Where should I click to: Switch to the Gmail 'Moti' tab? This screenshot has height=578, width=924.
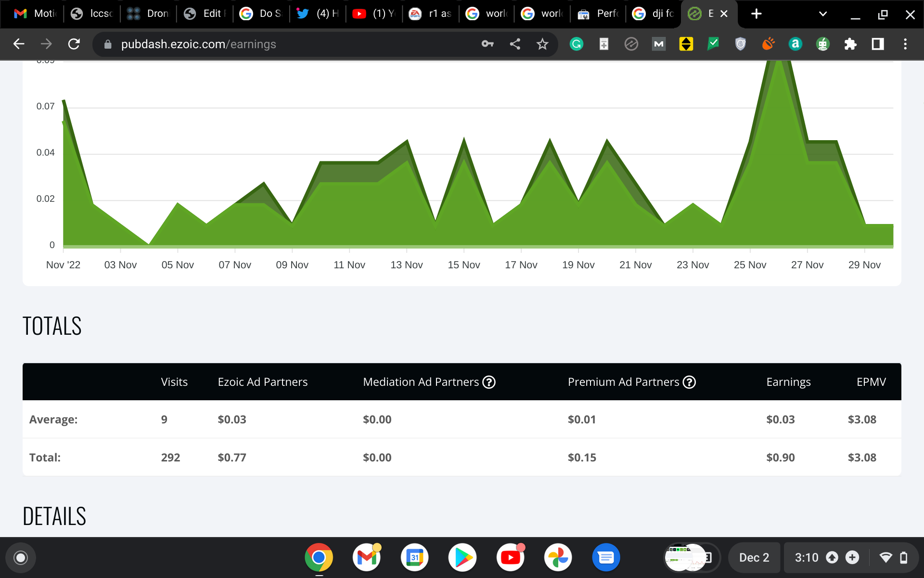click(x=35, y=13)
